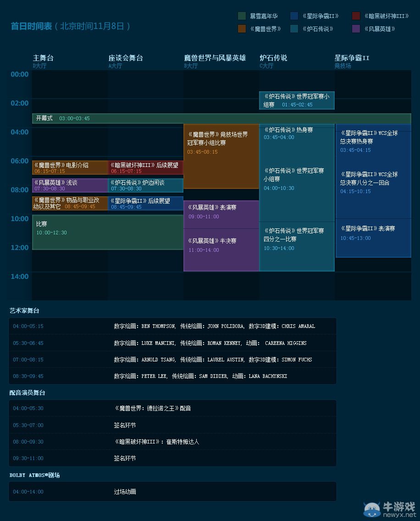Click the 艺术家舞台 section heading
420x521 pixels.
[24, 310]
